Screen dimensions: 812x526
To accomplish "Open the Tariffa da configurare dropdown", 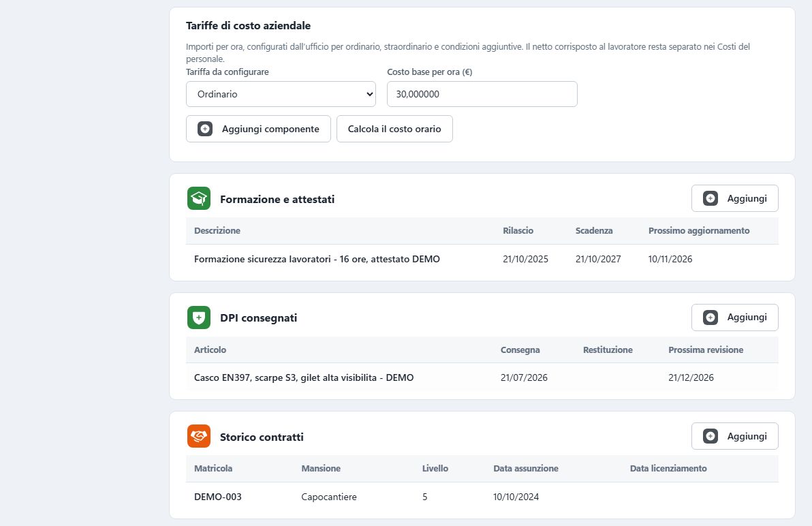I will pyautogui.click(x=281, y=94).
